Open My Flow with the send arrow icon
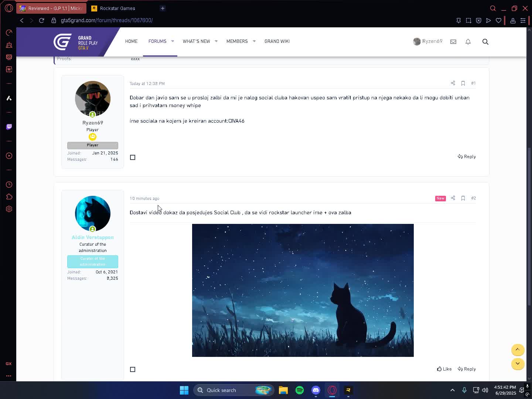The height and width of the screenshot is (399, 532). tap(488, 20)
